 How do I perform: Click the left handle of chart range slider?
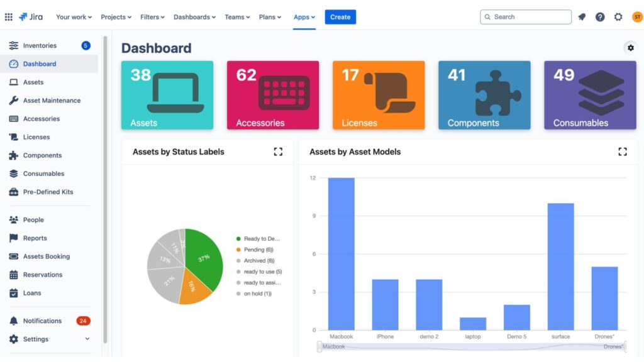click(x=319, y=346)
